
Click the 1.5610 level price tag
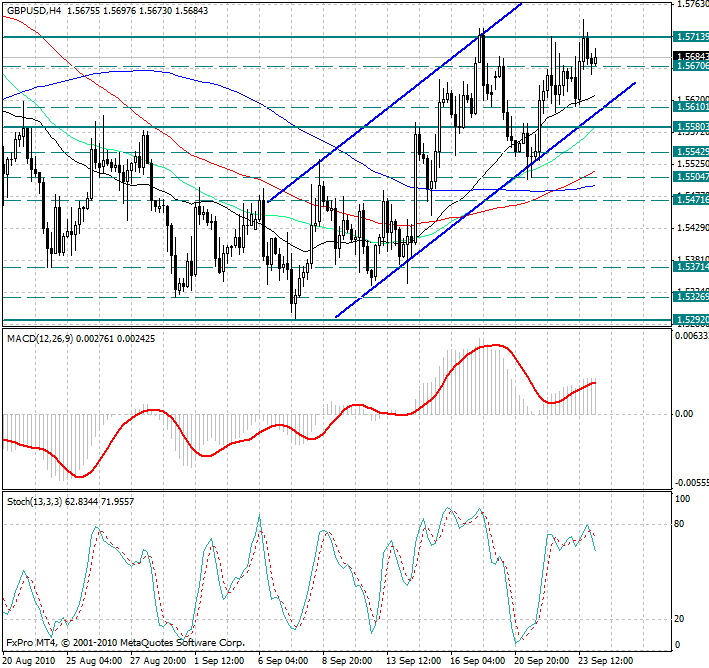click(x=691, y=107)
